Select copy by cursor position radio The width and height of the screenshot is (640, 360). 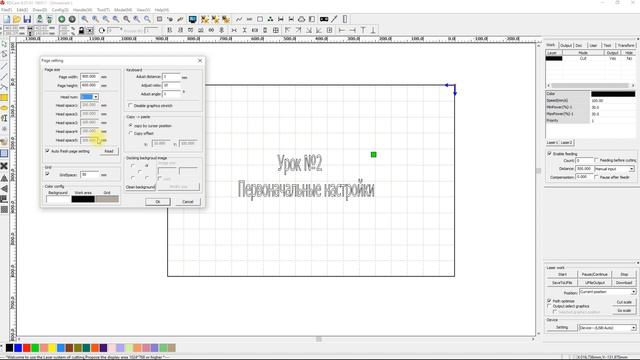(131, 125)
